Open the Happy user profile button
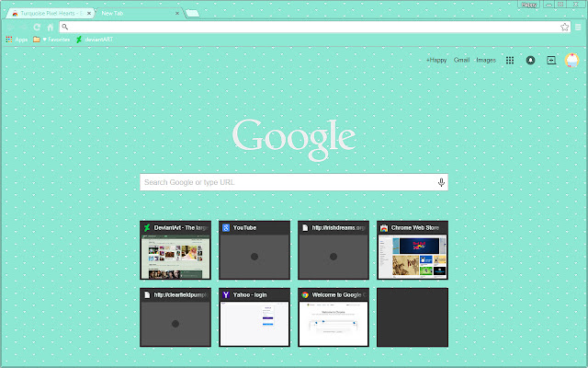Viewport: 588px width, 368px height. (529, 5)
